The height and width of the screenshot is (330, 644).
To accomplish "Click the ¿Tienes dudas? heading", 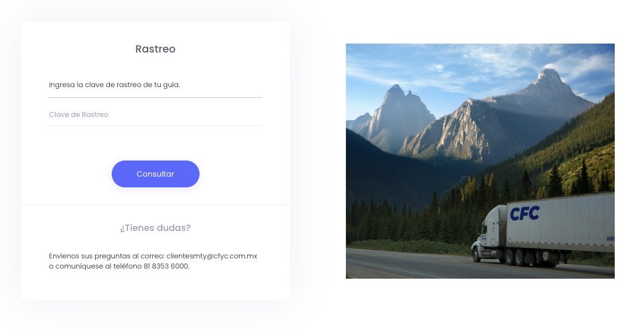I will (x=155, y=228).
